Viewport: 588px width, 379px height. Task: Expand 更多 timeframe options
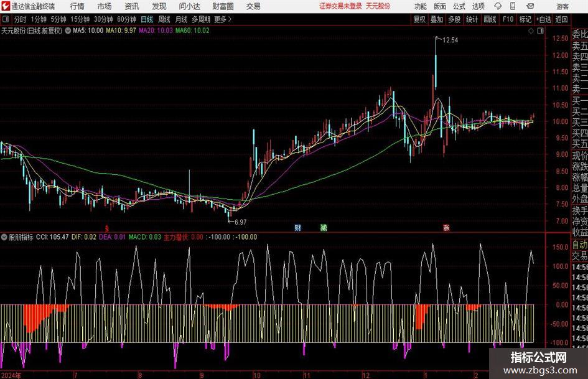[223, 19]
